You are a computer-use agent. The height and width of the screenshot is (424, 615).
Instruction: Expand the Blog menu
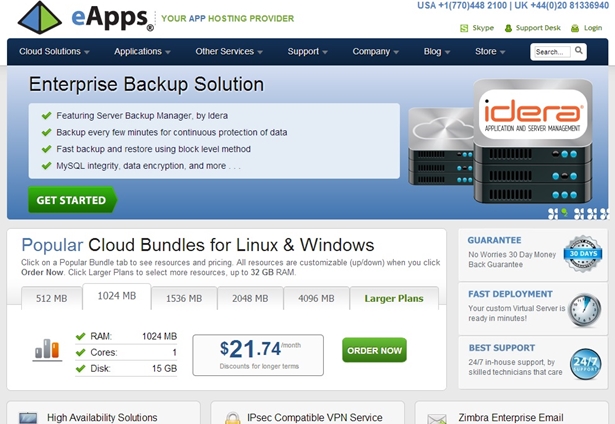point(437,51)
